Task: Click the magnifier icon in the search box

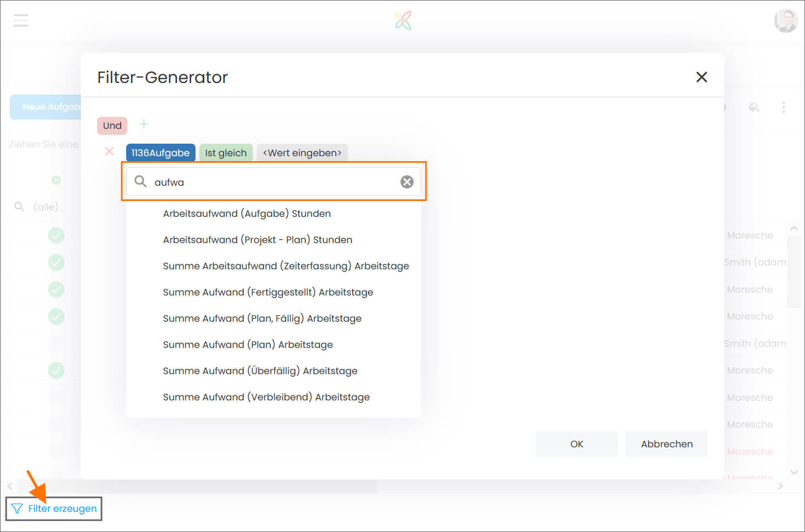Action: click(140, 181)
